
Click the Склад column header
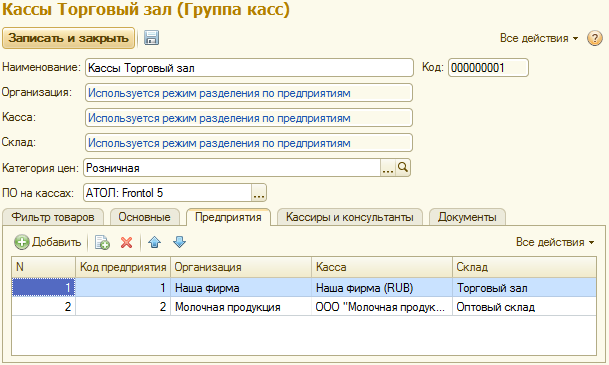pyautogui.click(x=524, y=267)
